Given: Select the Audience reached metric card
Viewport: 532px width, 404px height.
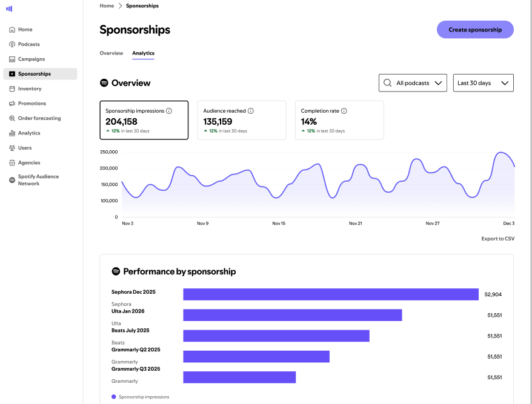Looking at the screenshot, I should (x=242, y=120).
